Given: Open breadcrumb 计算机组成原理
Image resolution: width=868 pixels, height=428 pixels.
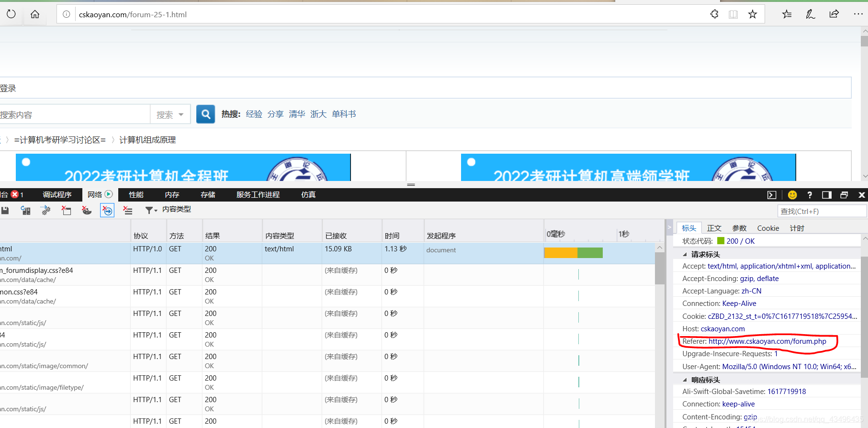Looking at the screenshot, I should pyautogui.click(x=147, y=140).
